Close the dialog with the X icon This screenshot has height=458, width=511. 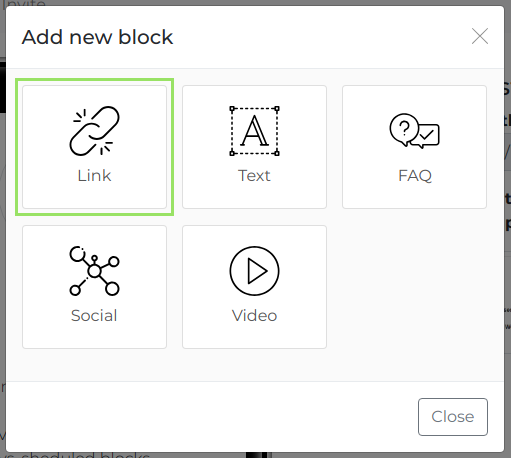480,36
